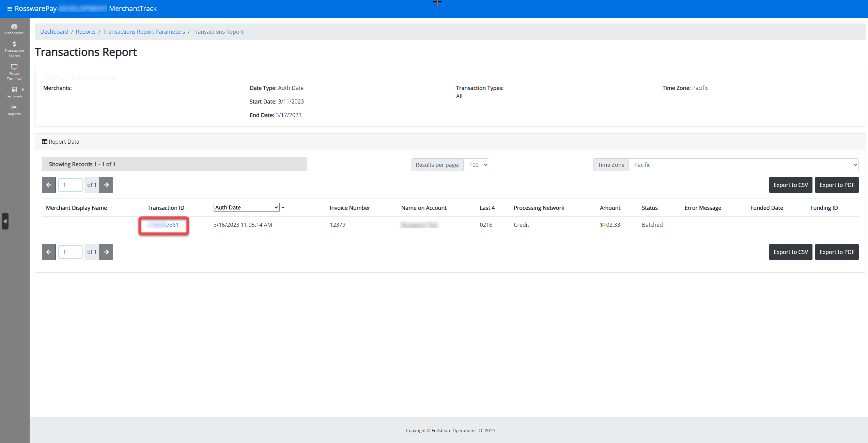Viewport: 868px width, 443px height.
Task: Open Transactions Report Parameters breadcrumb
Action: (144, 32)
